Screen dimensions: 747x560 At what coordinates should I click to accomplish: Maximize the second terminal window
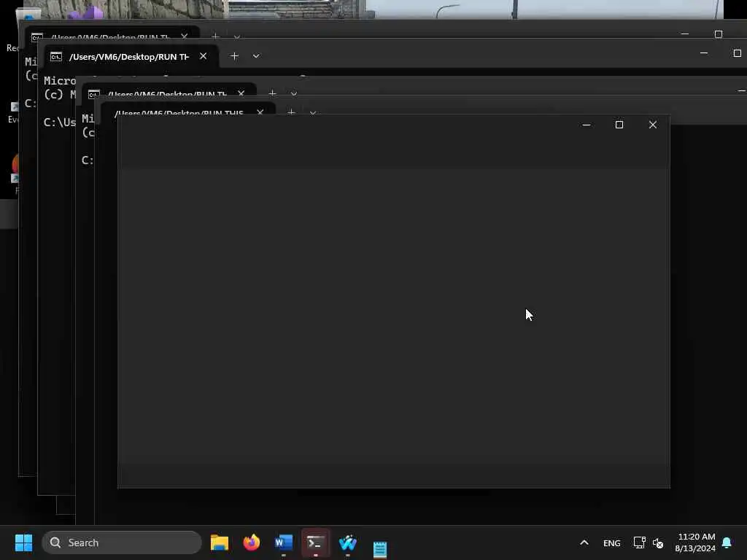pyautogui.click(x=737, y=52)
